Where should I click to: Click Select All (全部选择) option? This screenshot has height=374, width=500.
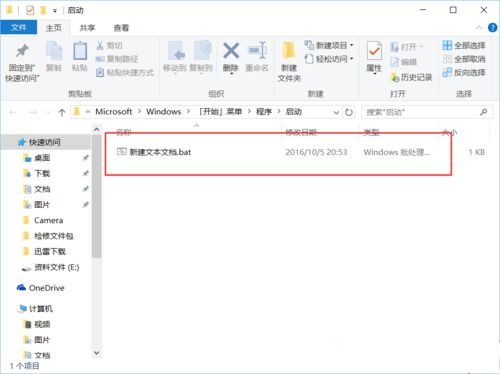click(464, 45)
